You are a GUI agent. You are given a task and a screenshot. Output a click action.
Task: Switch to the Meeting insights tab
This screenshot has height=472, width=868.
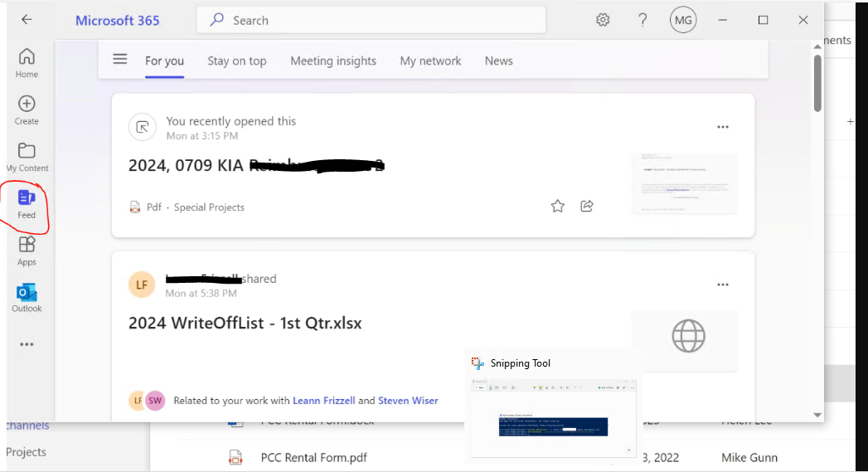[333, 61]
